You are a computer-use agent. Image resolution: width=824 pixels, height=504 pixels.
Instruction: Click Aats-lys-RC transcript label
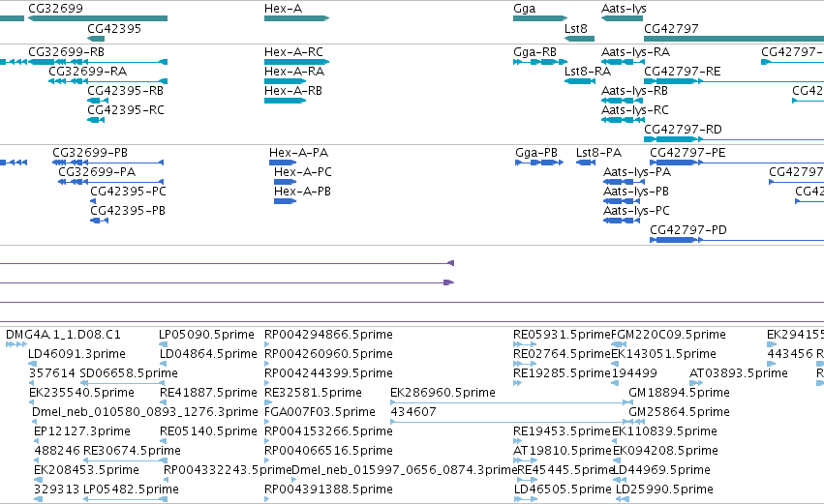coord(635,110)
